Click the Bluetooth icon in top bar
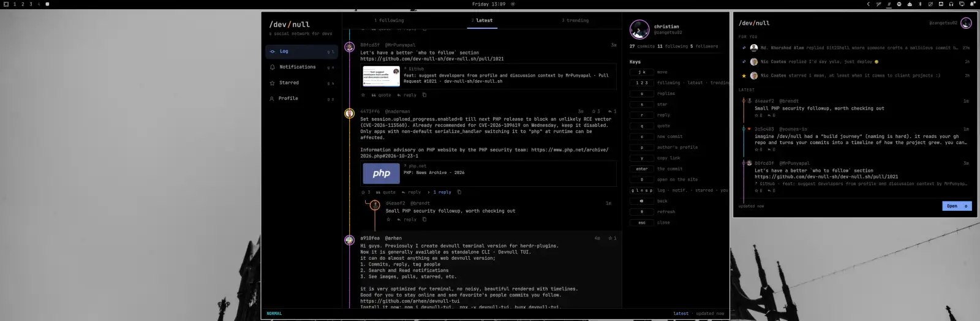Screen dimensions: 980x321 920,4
